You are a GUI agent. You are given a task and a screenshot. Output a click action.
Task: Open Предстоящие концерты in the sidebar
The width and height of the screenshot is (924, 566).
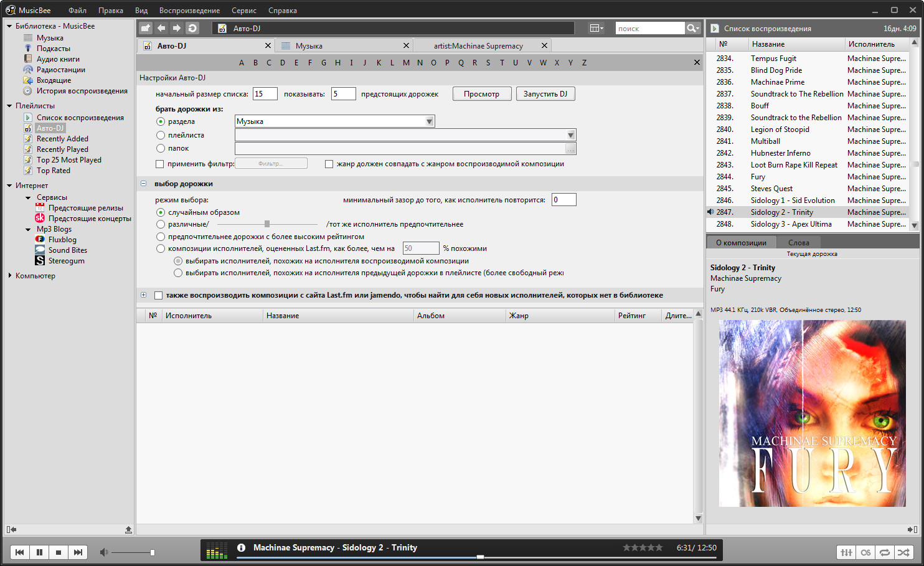(x=90, y=219)
